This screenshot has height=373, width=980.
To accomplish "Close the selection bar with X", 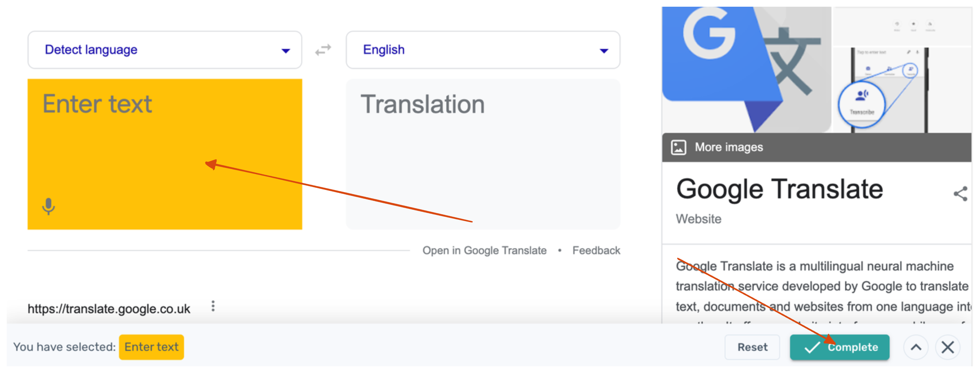I will pyautogui.click(x=948, y=347).
